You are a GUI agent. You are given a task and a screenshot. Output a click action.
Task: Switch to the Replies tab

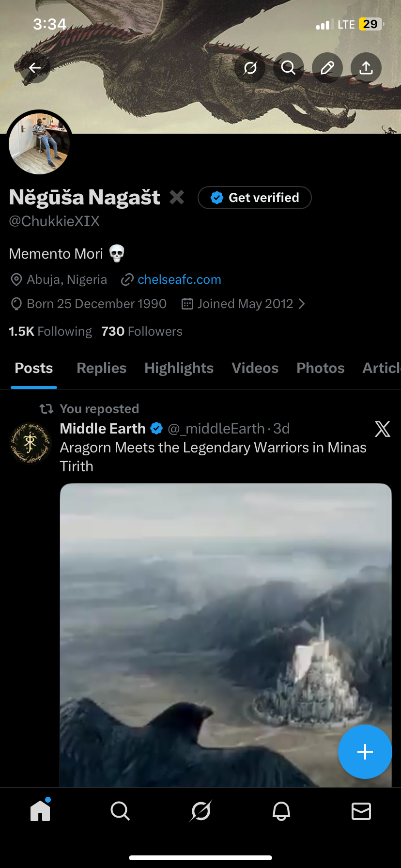coord(101,368)
